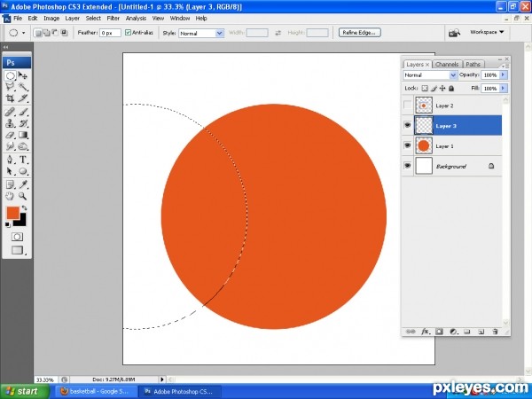Select the Brush tool

[23, 112]
